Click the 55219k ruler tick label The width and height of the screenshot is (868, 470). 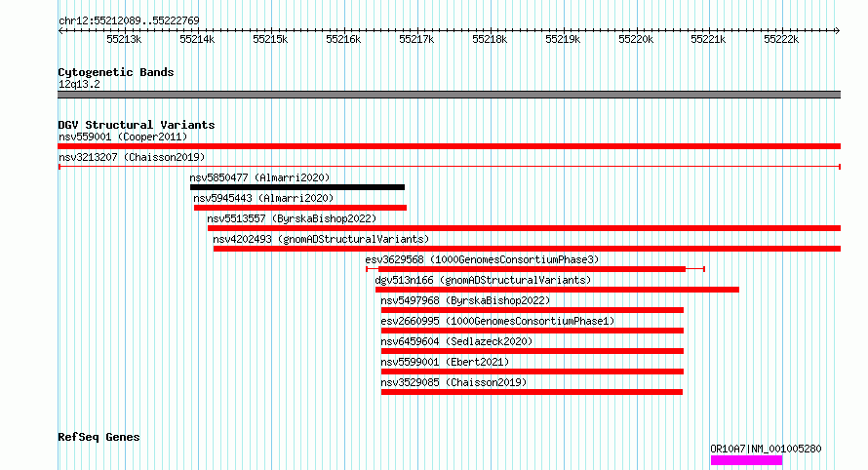click(x=563, y=39)
